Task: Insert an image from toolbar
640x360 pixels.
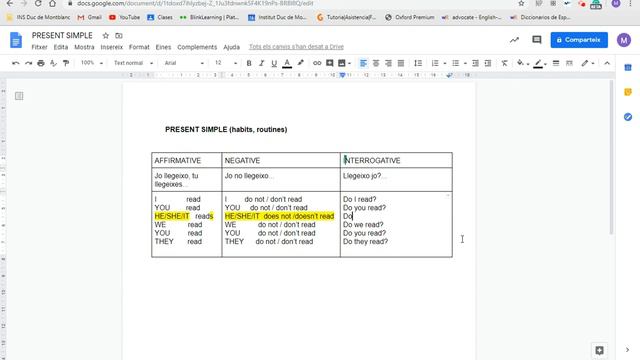Action: 342,63
